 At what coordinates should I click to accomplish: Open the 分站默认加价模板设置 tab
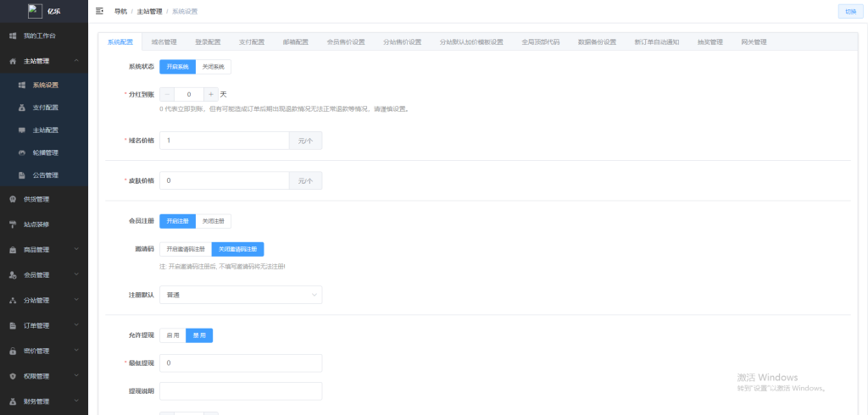click(471, 42)
